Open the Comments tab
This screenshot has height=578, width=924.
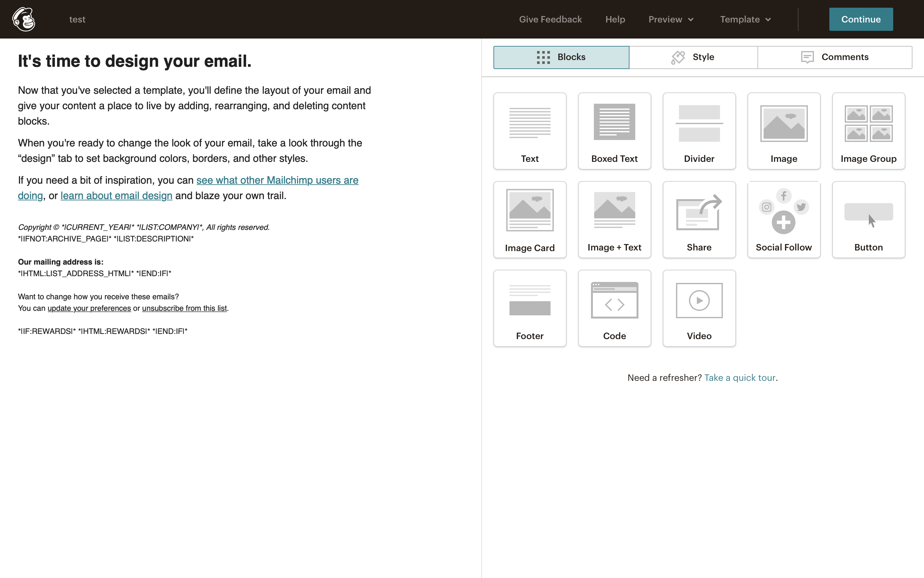(x=835, y=57)
